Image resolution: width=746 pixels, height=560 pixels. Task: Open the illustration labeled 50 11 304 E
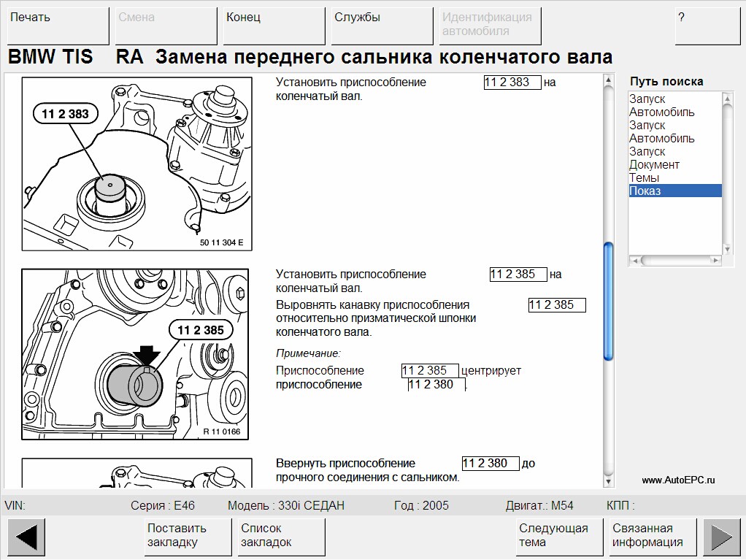[x=137, y=164]
